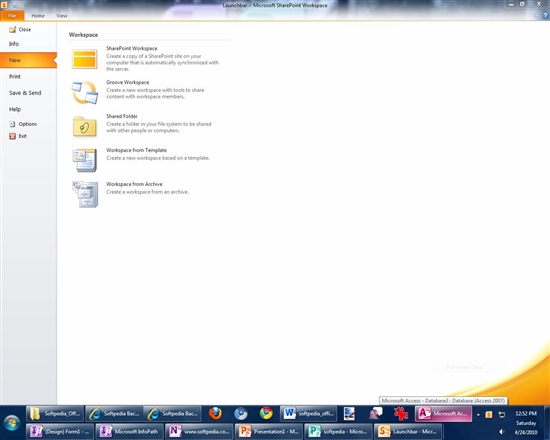Viewport: 550px width, 440px height.
Task: Click the volume speaker tray icon
Action: click(502, 432)
